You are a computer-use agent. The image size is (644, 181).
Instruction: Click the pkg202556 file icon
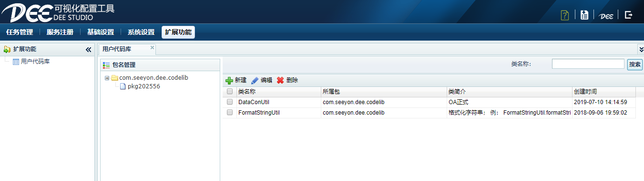coord(123,86)
